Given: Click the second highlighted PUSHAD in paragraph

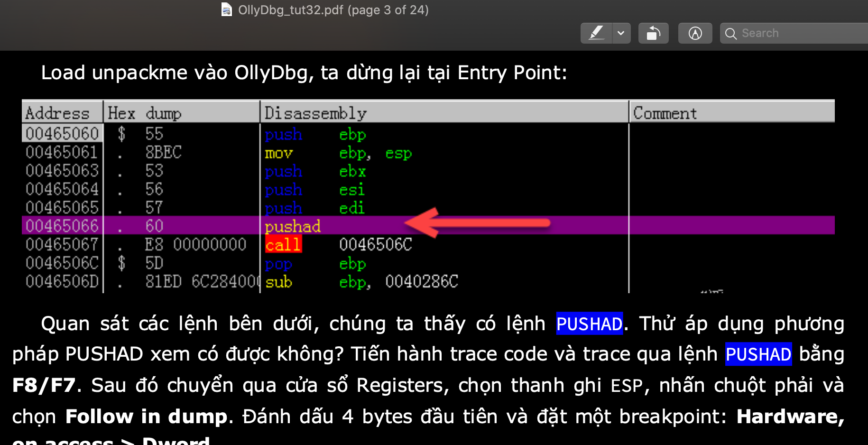Looking at the screenshot, I should [x=758, y=354].
